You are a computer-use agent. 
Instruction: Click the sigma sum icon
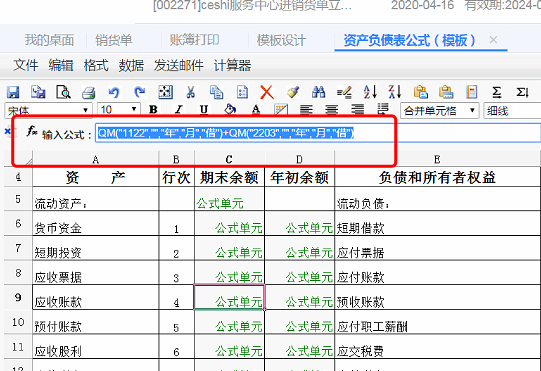click(496, 92)
